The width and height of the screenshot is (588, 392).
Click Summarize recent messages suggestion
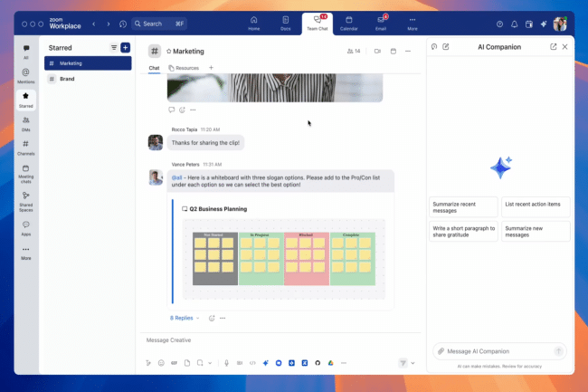tap(463, 207)
